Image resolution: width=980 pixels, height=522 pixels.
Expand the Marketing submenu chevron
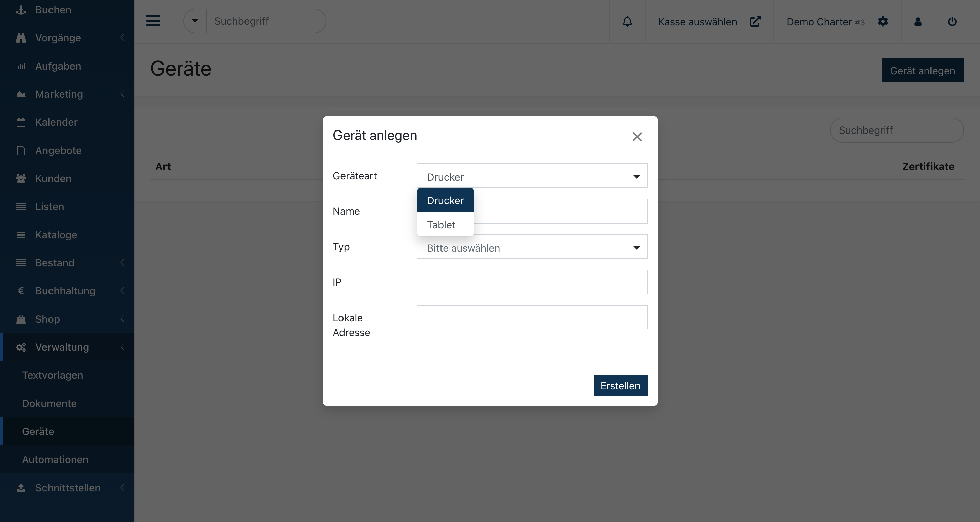[122, 94]
